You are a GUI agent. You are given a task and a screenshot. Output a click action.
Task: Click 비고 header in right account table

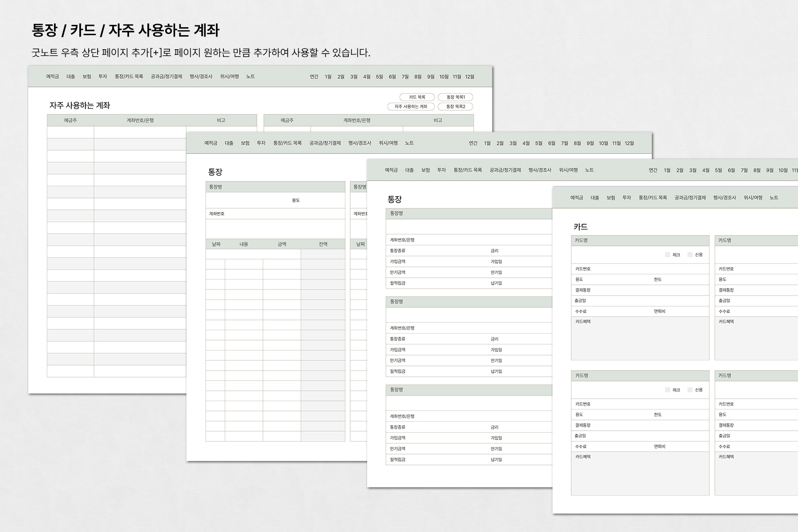coord(438,121)
